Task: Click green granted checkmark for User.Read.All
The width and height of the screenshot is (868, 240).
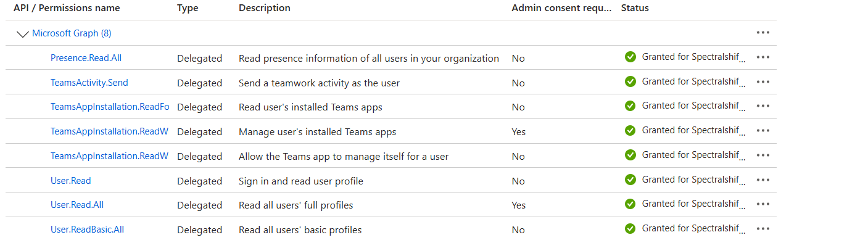Action: point(630,204)
